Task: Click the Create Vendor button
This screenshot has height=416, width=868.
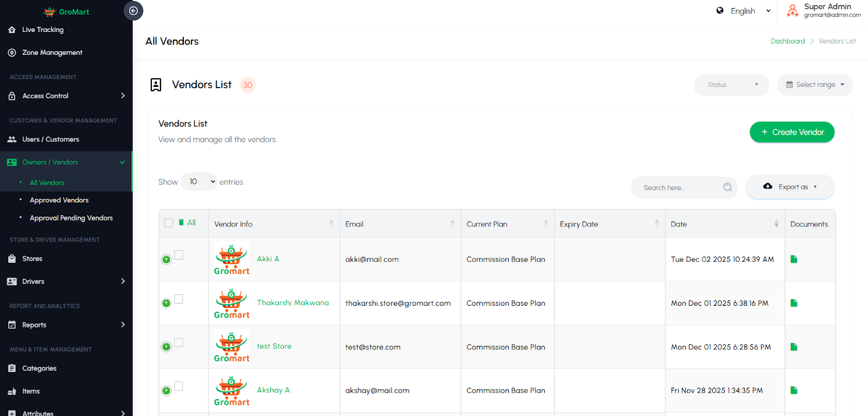Action: [792, 132]
